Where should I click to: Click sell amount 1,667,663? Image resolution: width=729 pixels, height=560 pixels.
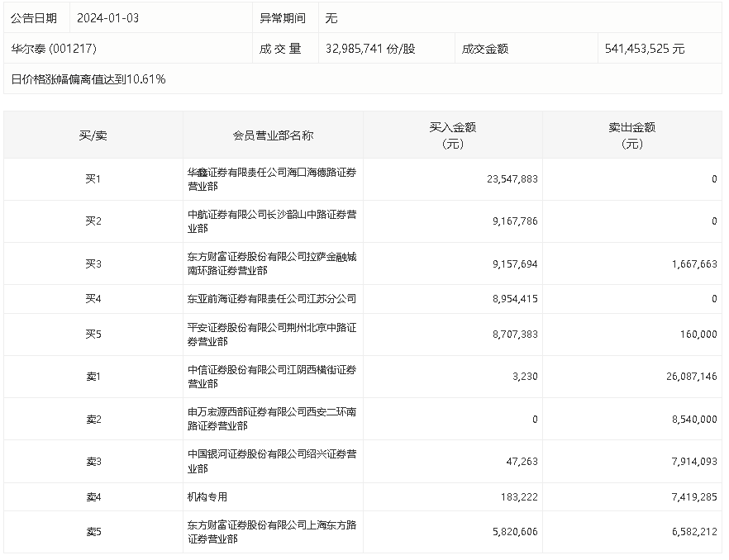pos(694,264)
